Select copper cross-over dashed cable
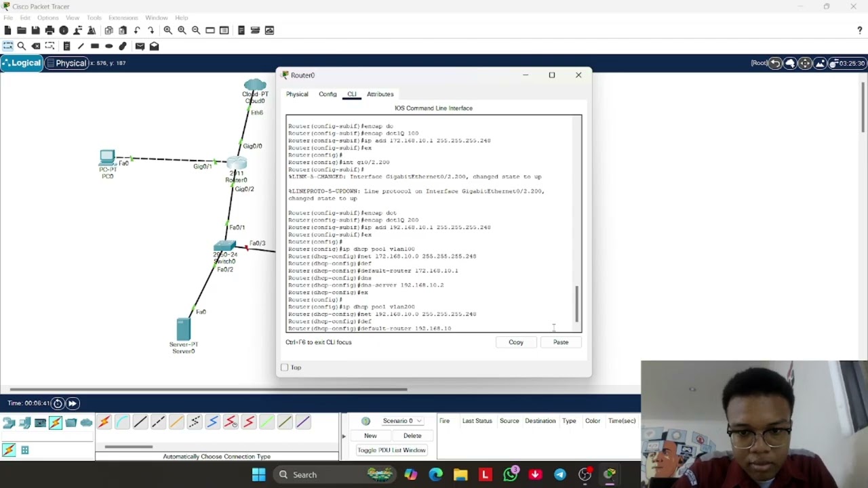The image size is (868, 488). click(x=158, y=422)
